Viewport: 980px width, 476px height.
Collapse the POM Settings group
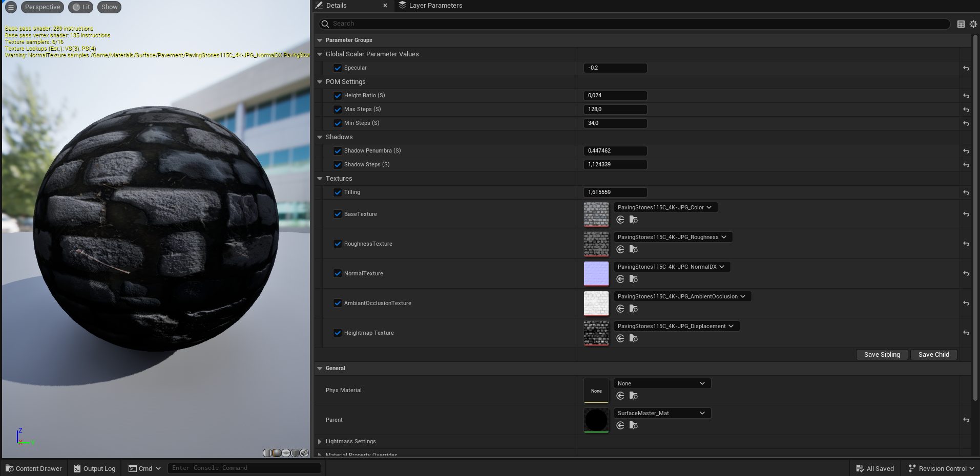[x=320, y=82]
